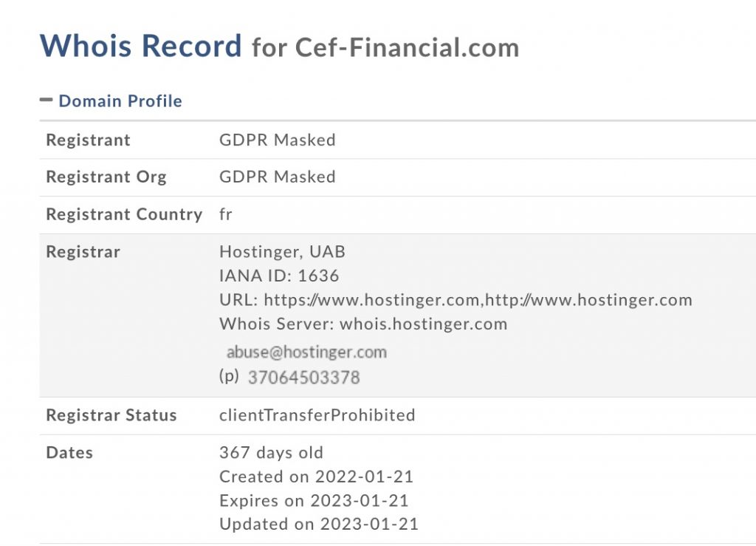This screenshot has height=546, width=756.
Task: Click the Registrant Org GDPR Masked value
Action: pyautogui.click(x=277, y=177)
